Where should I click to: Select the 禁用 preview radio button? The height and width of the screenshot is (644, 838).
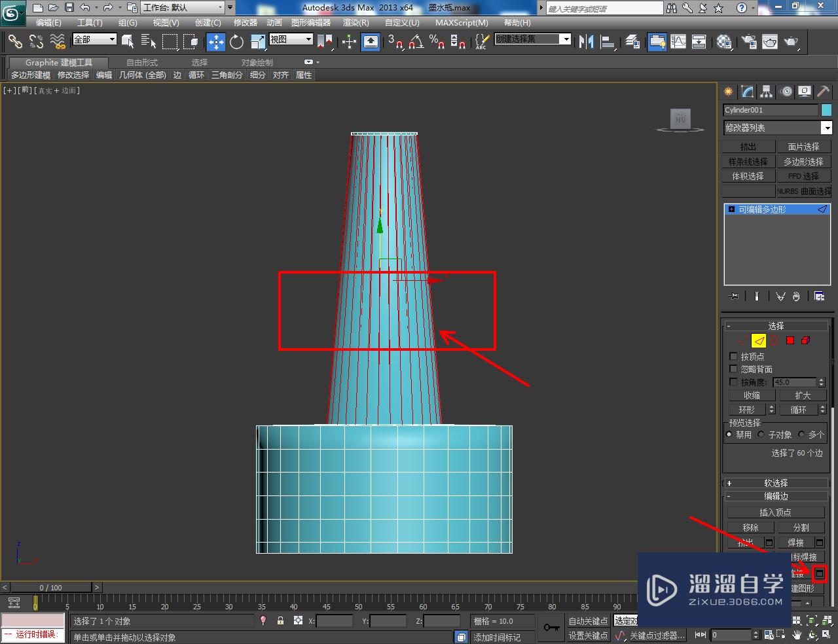pos(729,435)
